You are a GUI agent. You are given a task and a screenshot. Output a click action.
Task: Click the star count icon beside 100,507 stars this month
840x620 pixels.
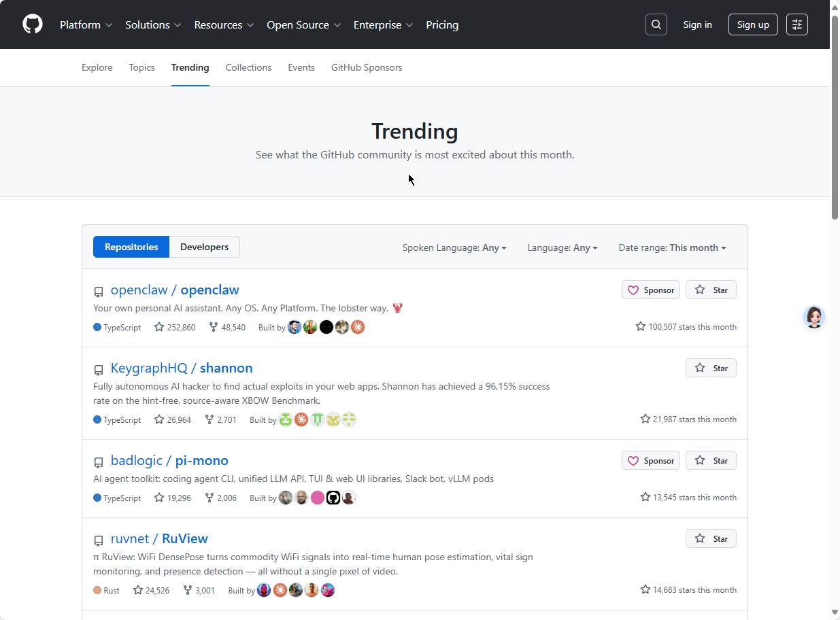point(640,326)
